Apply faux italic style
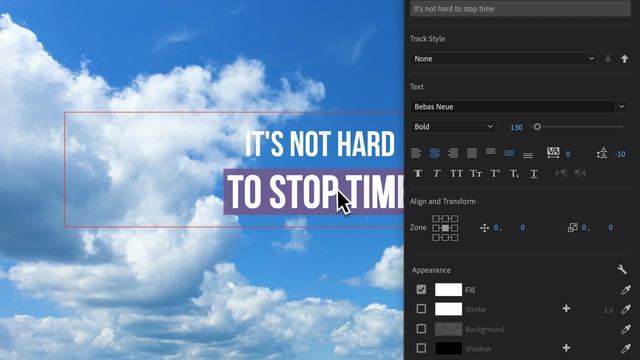Viewport: 640px width, 360px height. coord(437,173)
